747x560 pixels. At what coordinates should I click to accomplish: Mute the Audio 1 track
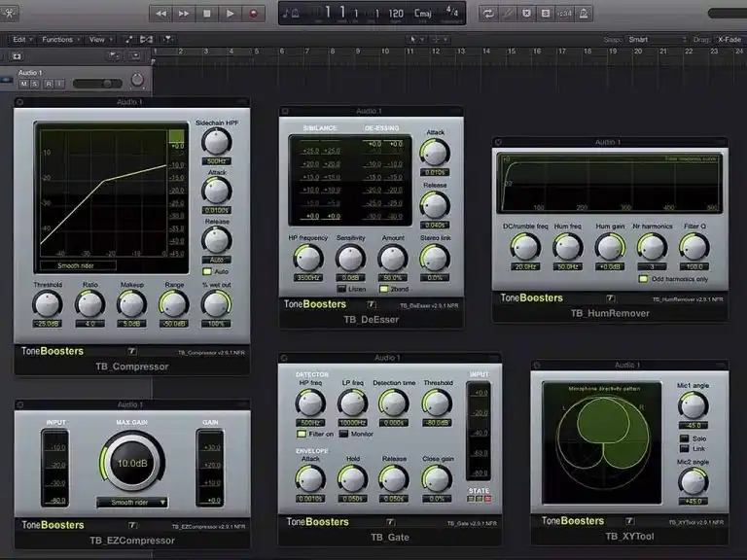[x=23, y=84]
